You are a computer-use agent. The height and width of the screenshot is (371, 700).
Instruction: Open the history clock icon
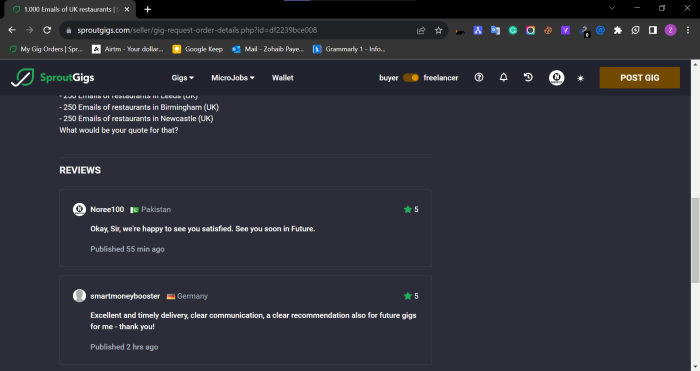pos(528,78)
